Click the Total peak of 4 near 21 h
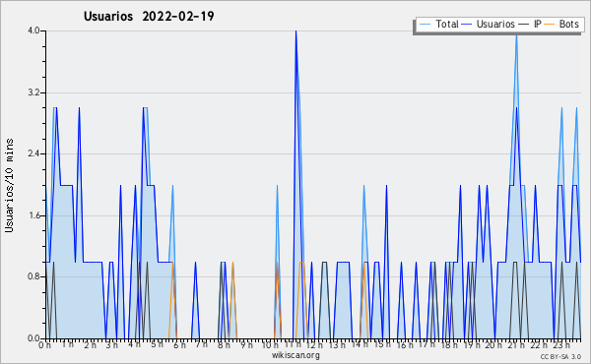Screen dimensions: 591x364 [516, 35]
